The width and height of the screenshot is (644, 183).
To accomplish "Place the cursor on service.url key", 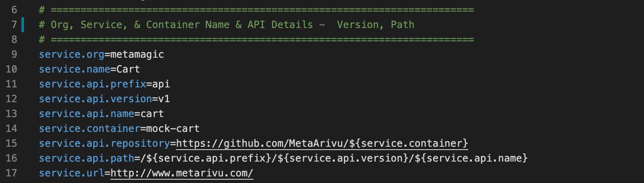I will point(72,173).
